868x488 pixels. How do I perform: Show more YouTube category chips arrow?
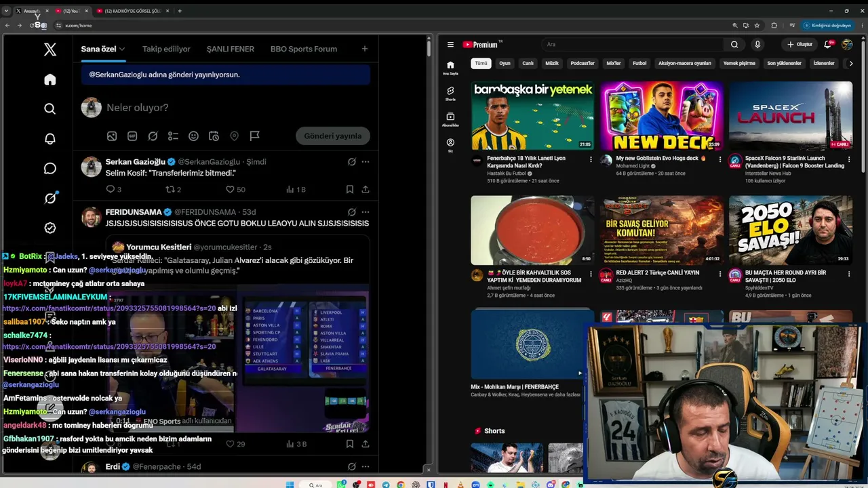click(852, 63)
